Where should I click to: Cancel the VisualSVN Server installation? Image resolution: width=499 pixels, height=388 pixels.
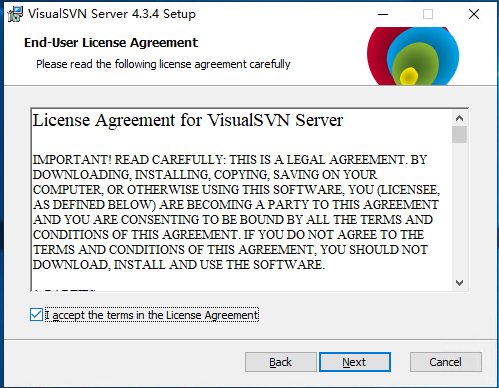point(446,362)
